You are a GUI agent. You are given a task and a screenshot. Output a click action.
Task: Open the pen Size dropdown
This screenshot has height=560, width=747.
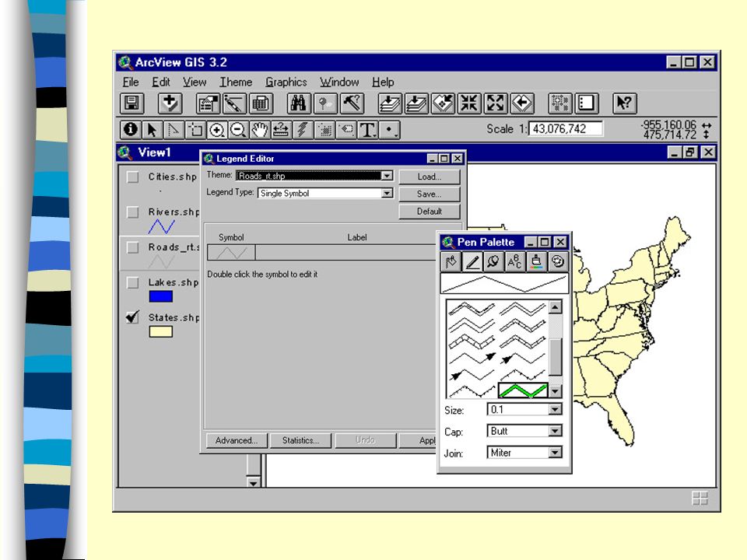pyautogui.click(x=555, y=410)
